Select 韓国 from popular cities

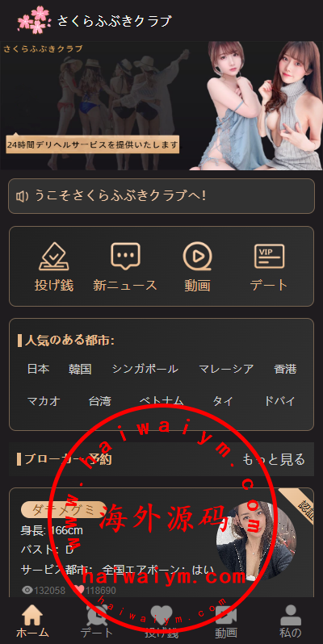tap(80, 369)
